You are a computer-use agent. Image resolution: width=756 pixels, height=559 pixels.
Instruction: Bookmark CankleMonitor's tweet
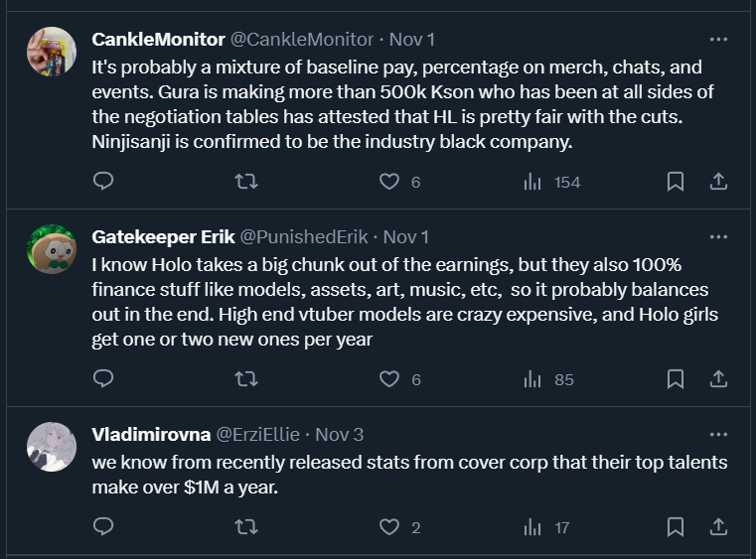click(x=675, y=182)
